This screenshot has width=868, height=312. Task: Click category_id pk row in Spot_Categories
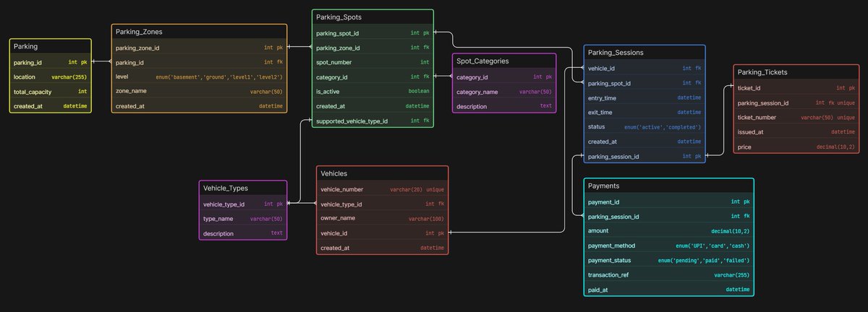[504, 77]
